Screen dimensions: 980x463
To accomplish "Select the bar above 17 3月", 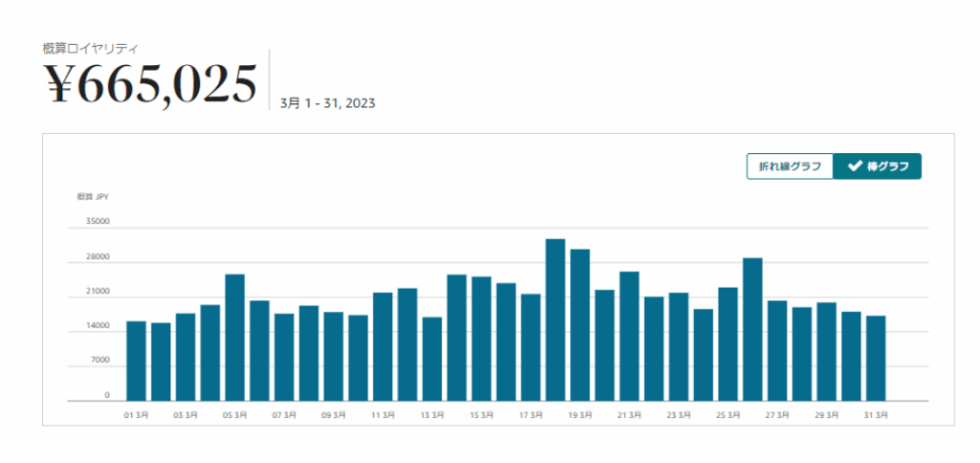I will [x=531, y=347].
